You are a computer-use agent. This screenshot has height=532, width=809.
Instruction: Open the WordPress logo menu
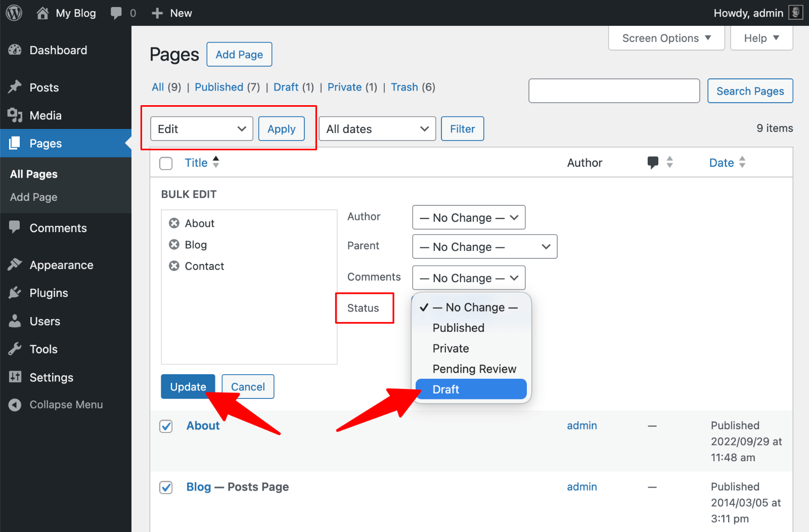pos(13,13)
